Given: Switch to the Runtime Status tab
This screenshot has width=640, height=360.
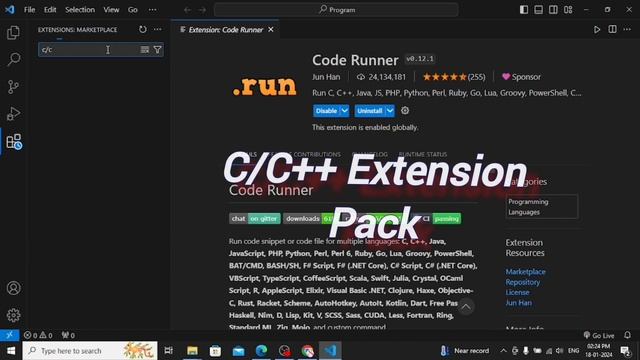Looking at the screenshot, I should pyautogui.click(x=423, y=154).
